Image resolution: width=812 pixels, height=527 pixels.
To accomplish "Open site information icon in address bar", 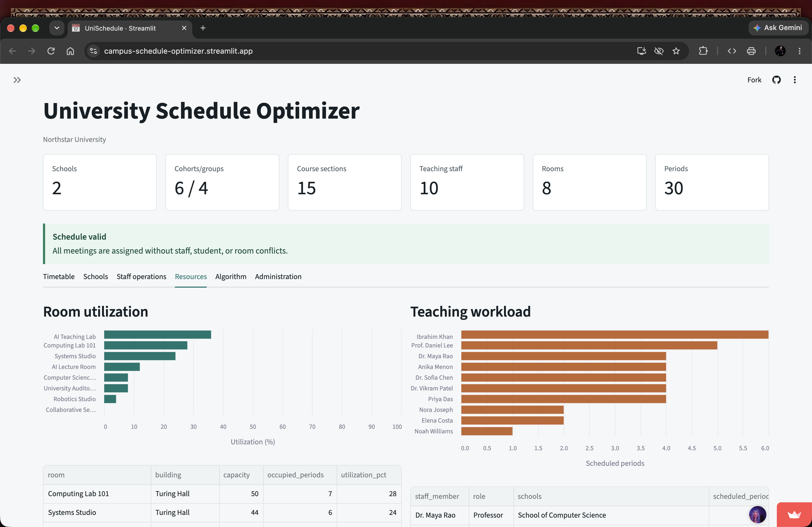I will pyautogui.click(x=93, y=51).
